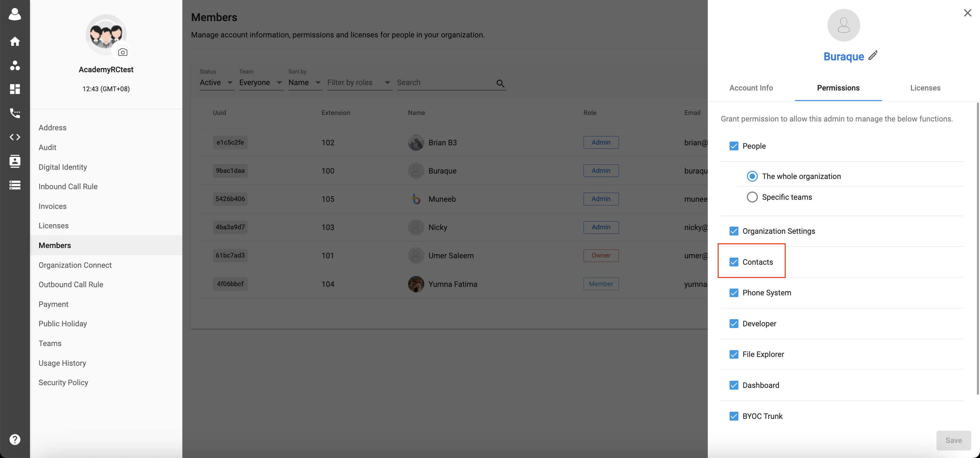Click Brian B3's avatar in the table

416,143
